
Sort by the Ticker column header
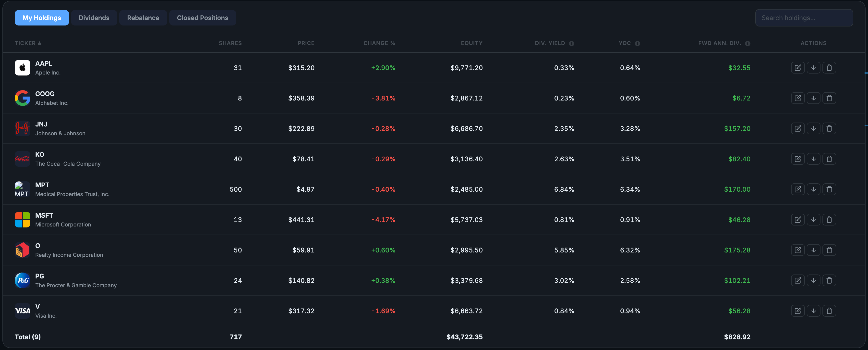point(28,43)
